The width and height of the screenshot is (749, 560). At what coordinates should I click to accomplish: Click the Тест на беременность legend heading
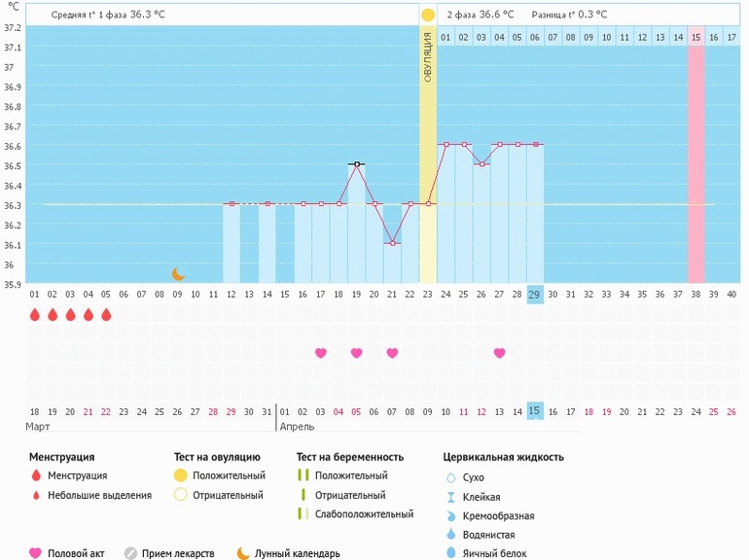pyautogui.click(x=349, y=457)
